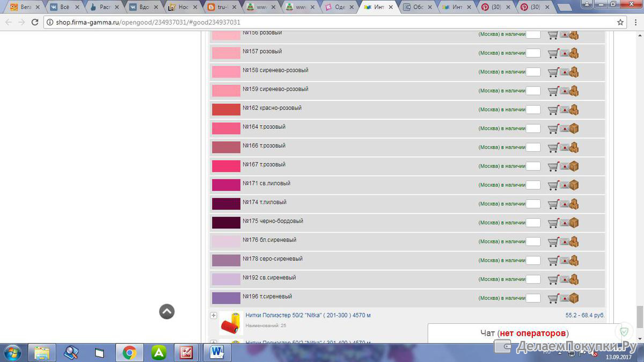Click the yellow thread spool thumbnail
This screenshot has width=644, height=362.
[231, 323]
